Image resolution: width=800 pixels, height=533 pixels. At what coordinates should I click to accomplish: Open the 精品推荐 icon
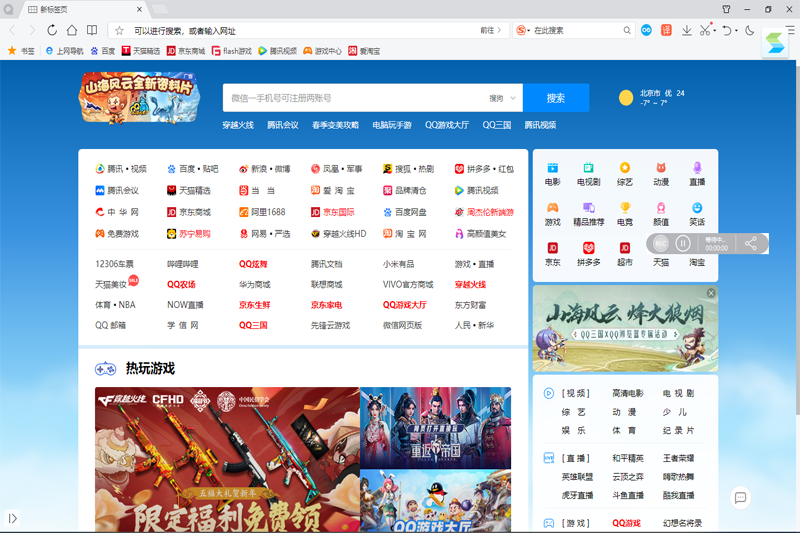589,214
